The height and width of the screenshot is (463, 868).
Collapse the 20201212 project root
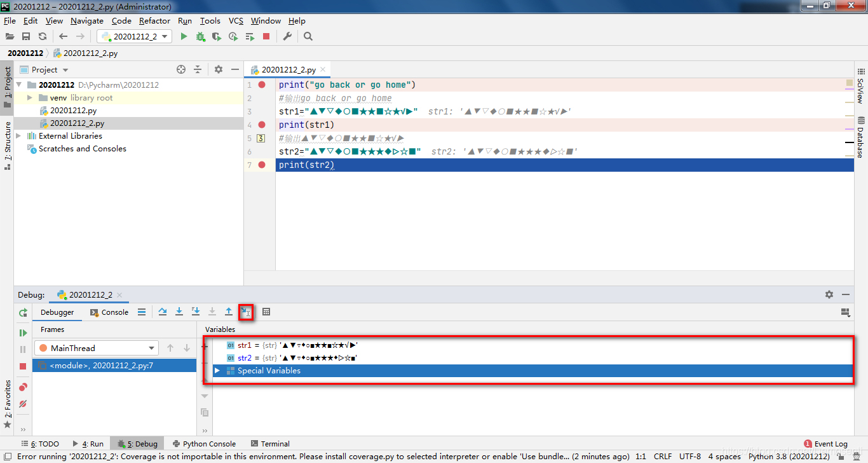click(x=18, y=85)
